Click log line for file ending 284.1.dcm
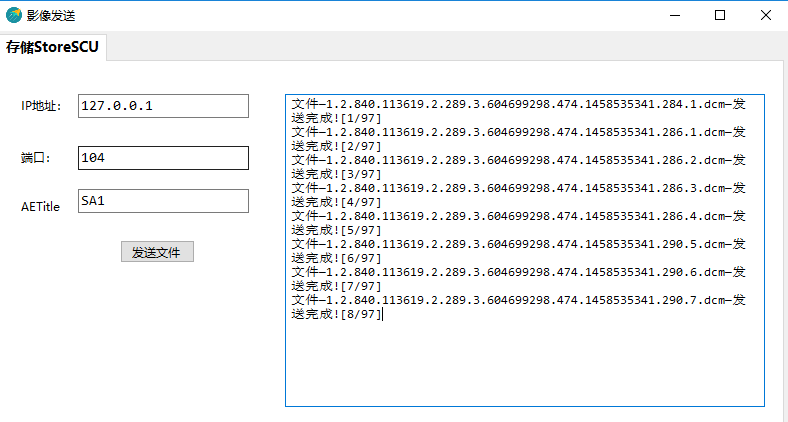Screen dimensions: 788x422 click(x=519, y=104)
